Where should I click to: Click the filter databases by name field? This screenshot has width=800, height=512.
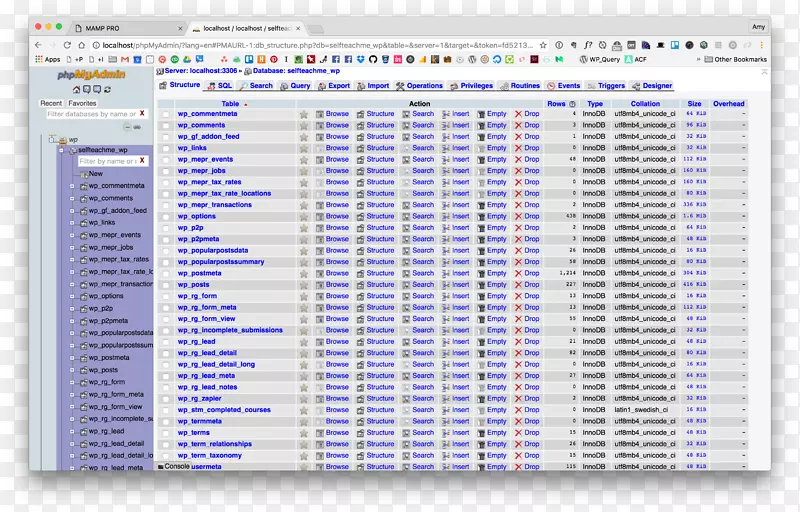click(91, 115)
